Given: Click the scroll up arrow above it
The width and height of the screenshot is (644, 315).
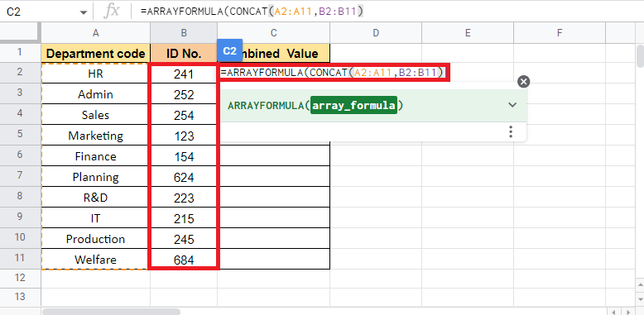Looking at the screenshot, I should click(x=640, y=284).
